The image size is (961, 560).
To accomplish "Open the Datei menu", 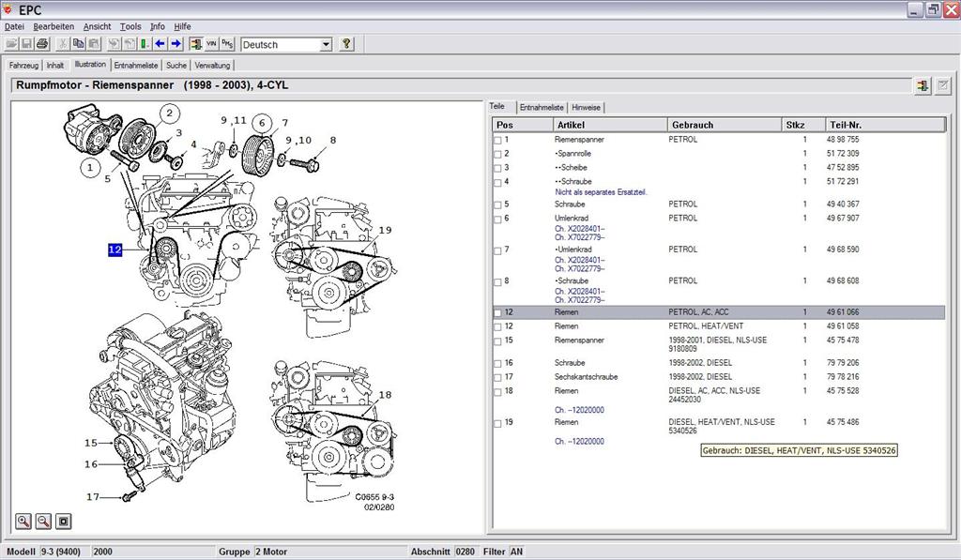I will pyautogui.click(x=14, y=26).
